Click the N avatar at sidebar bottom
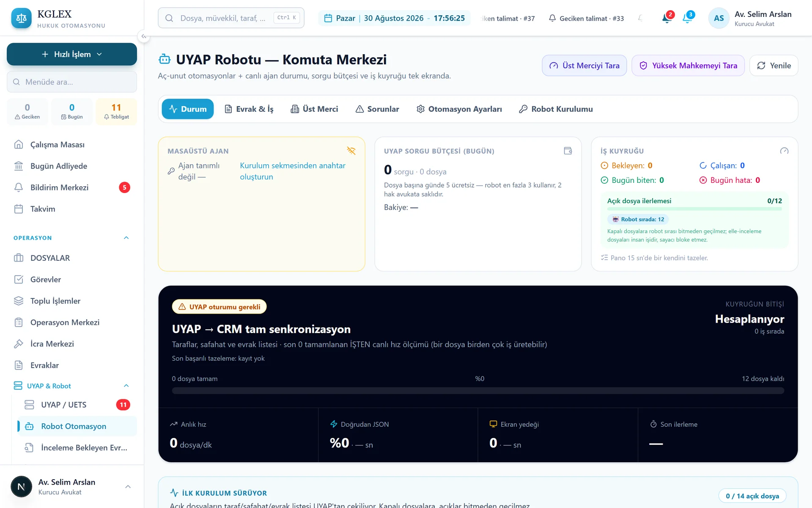The width and height of the screenshot is (812, 508). coord(21,487)
